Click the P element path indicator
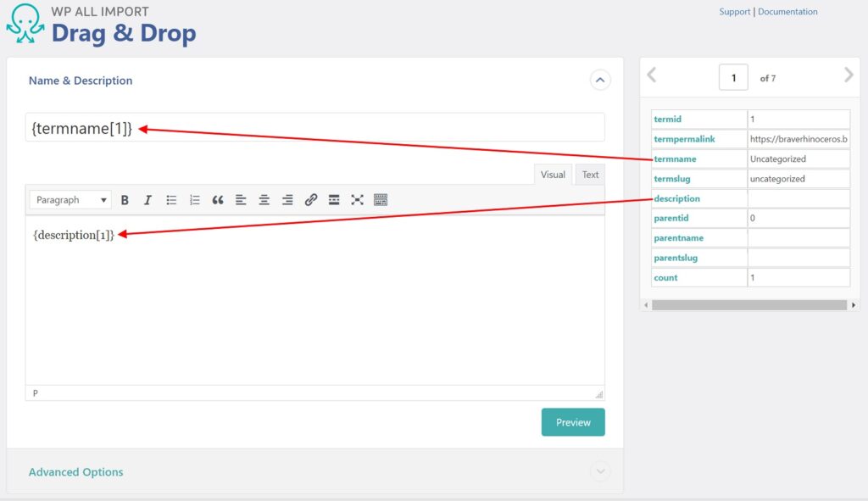The width and height of the screenshot is (868, 501). pos(36,393)
